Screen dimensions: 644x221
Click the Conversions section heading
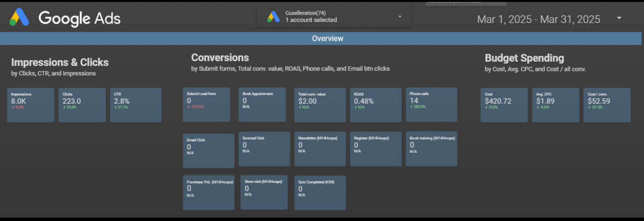[220, 58]
